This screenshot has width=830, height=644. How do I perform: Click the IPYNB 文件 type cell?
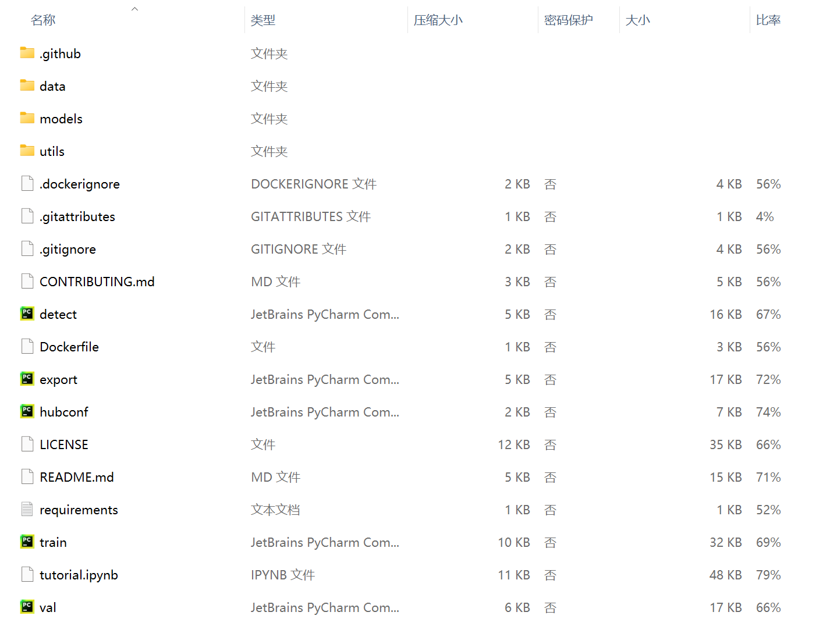tap(283, 575)
